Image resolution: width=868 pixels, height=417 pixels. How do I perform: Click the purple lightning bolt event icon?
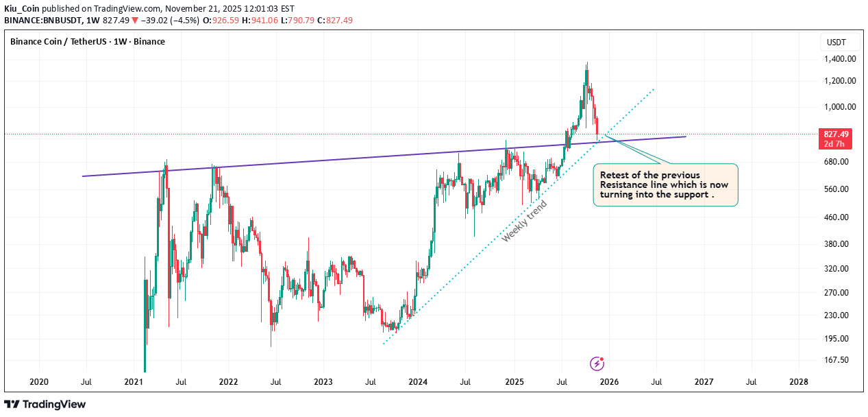pos(597,364)
